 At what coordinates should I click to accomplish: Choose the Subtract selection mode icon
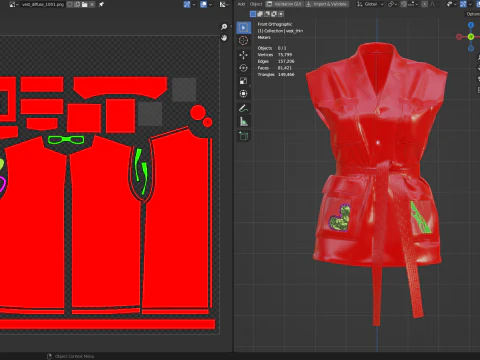coord(267,14)
